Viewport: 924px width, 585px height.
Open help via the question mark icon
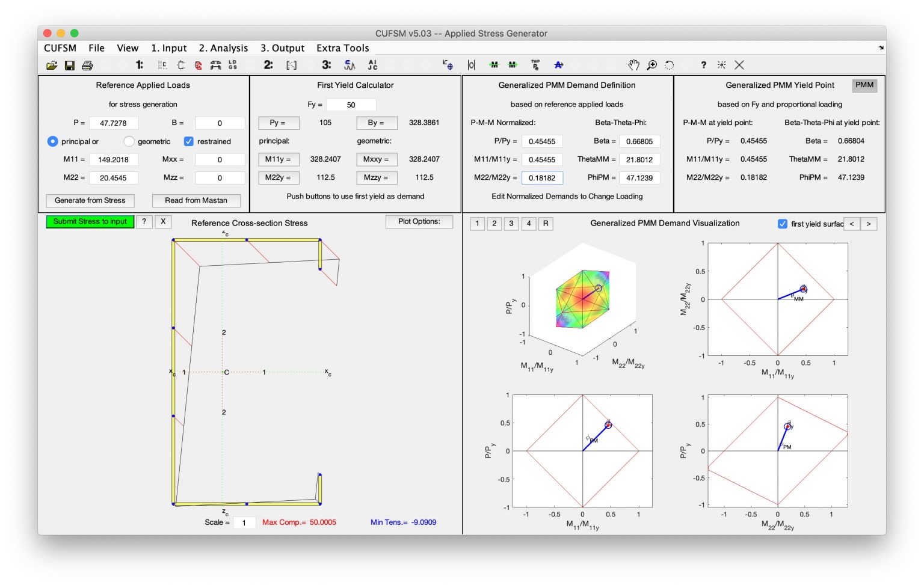[703, 65]
